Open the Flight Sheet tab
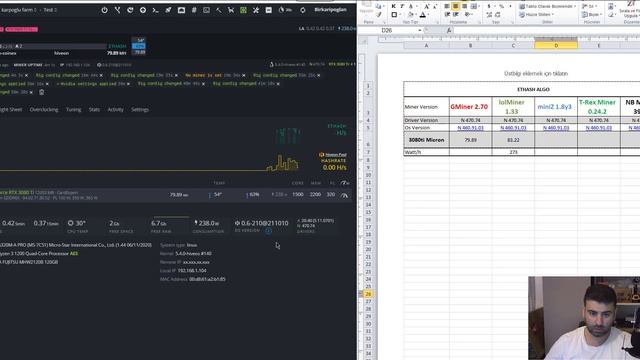This screenshot has height=360, width=640. [x=11, y=109]
